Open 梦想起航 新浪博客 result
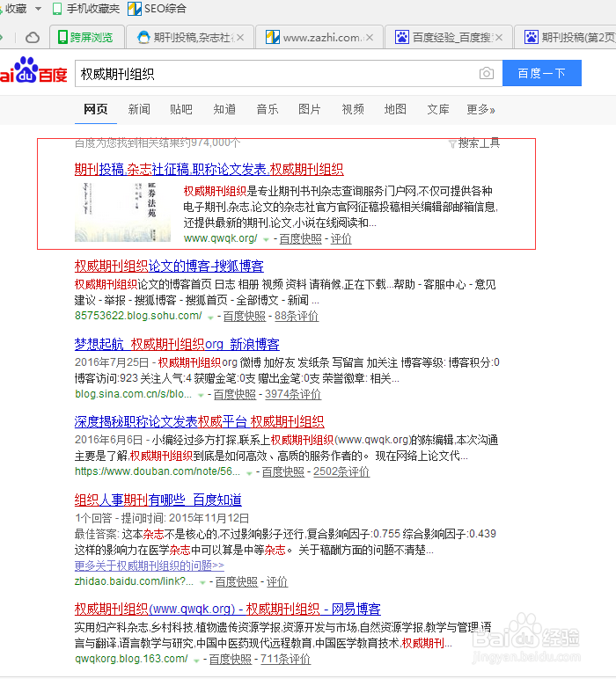Image resolution: width=616 pixels, height=679 pixels. (177, 344)
